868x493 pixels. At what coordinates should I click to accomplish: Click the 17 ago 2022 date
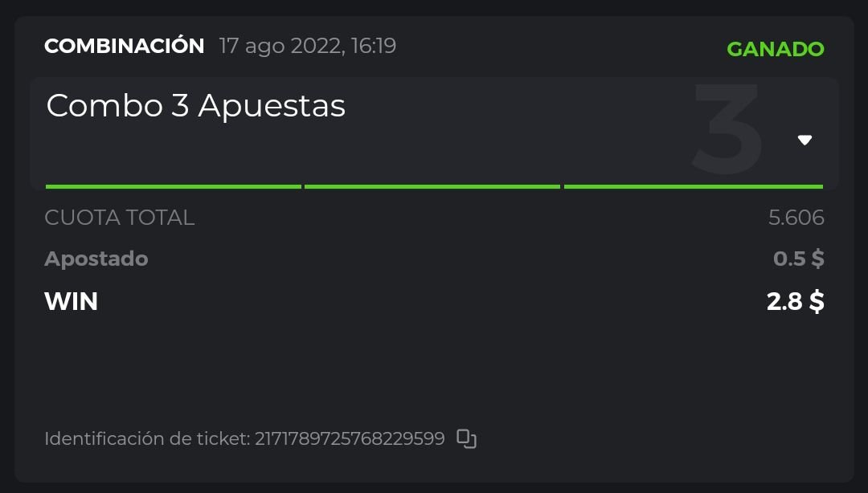pos(280,46)
